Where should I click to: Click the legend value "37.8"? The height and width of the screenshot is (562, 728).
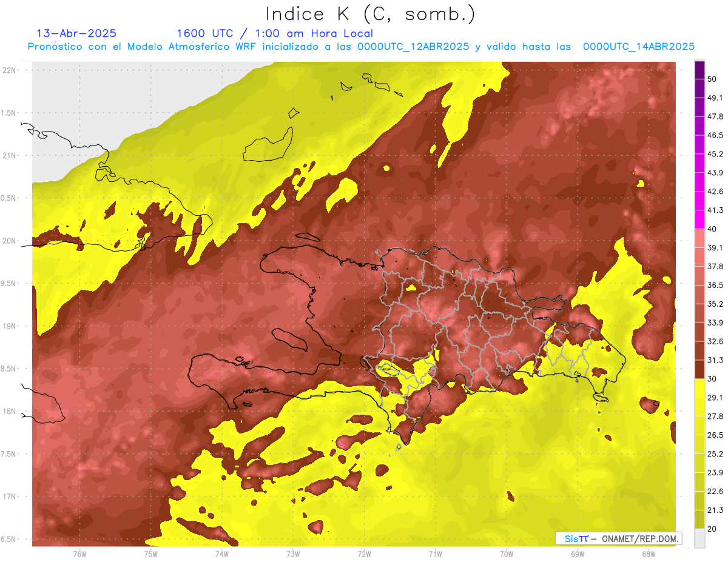pyautogui.click(x=715, y=267)
